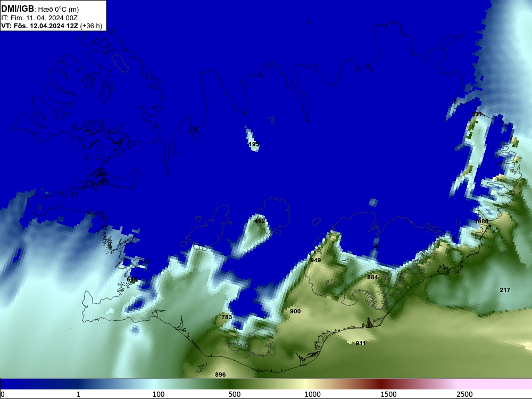Click the legend label 1500
The image size is (532, 399).
(388, 394)
